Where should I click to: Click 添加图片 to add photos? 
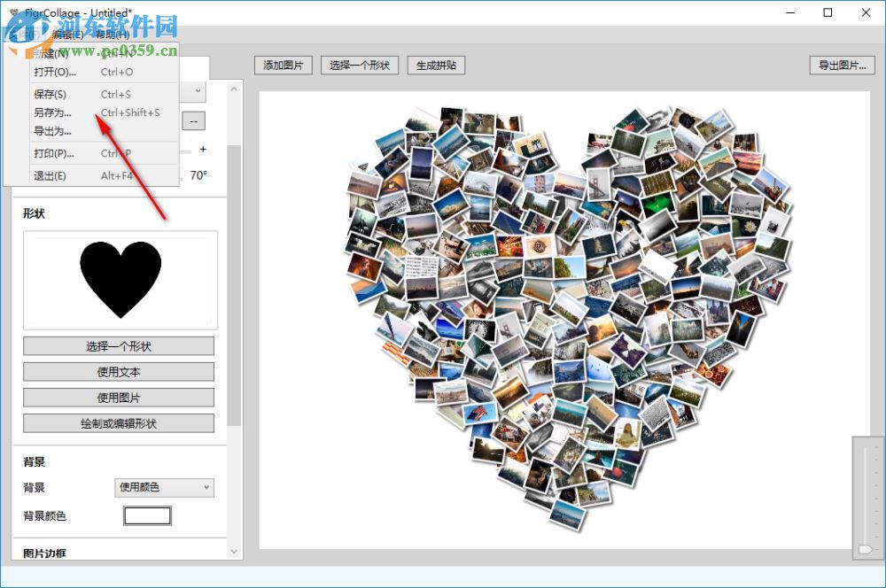click(283, 65)
